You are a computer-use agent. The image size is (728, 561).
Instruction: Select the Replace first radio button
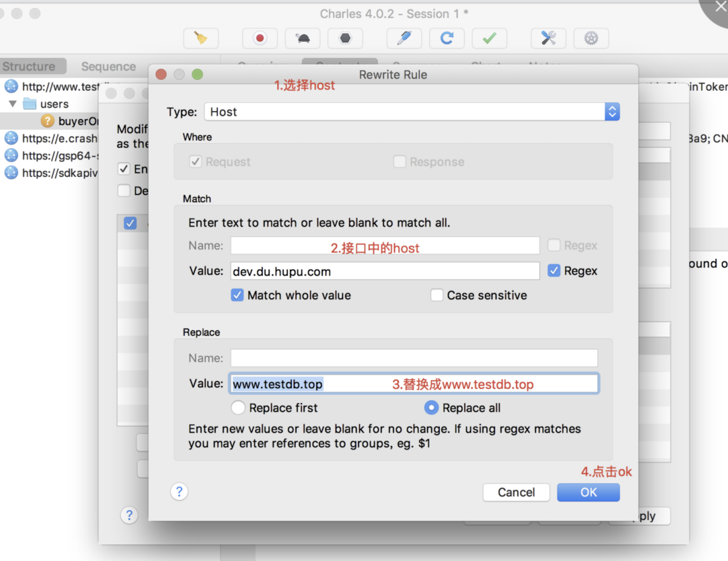(x=238, y=407)
